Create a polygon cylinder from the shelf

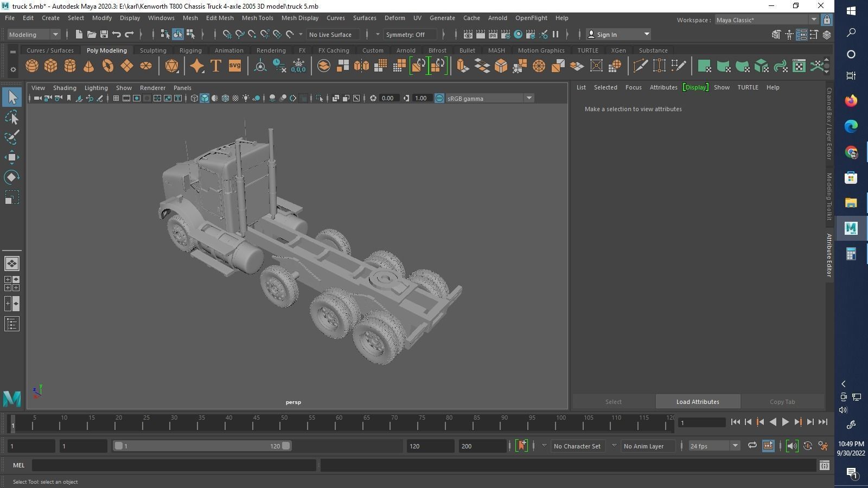click(x=70, y=66)
